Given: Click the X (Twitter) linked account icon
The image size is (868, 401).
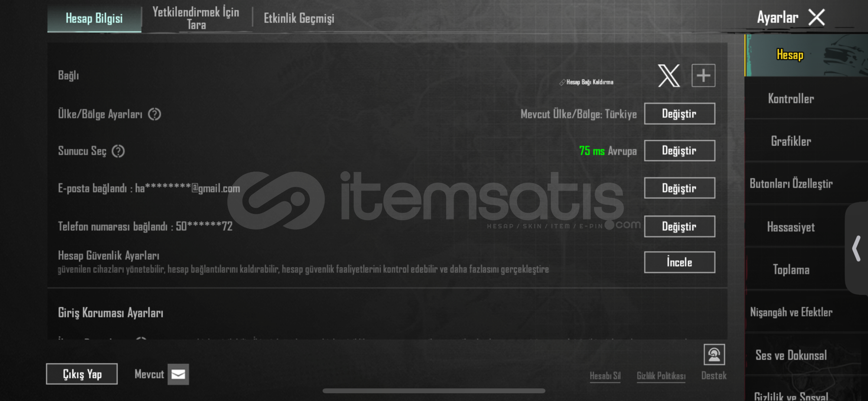Looking at the screenshot, I should click(669, 76).
